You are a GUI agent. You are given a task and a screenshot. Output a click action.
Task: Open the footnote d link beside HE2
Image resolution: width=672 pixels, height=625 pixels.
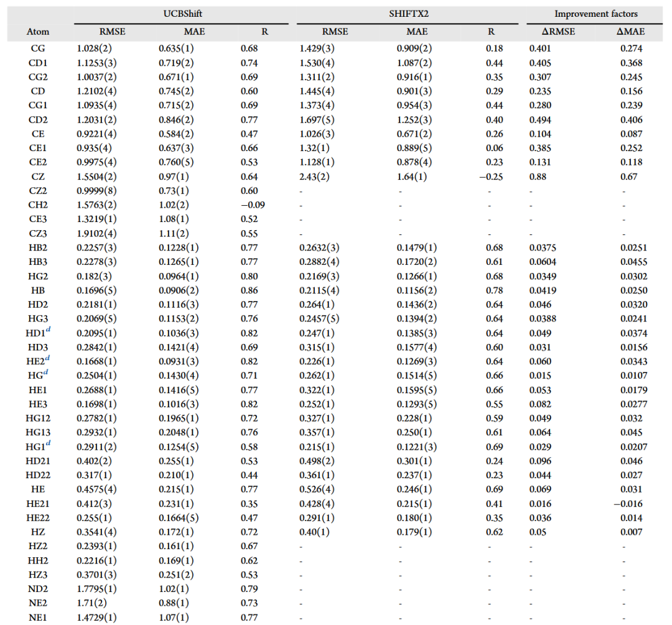coord(47,357)
